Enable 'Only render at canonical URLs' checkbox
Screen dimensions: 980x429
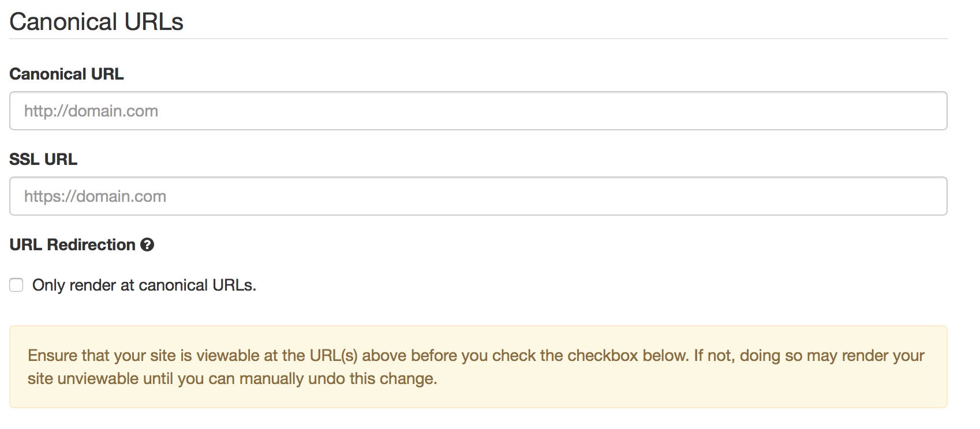click(16, 285)
